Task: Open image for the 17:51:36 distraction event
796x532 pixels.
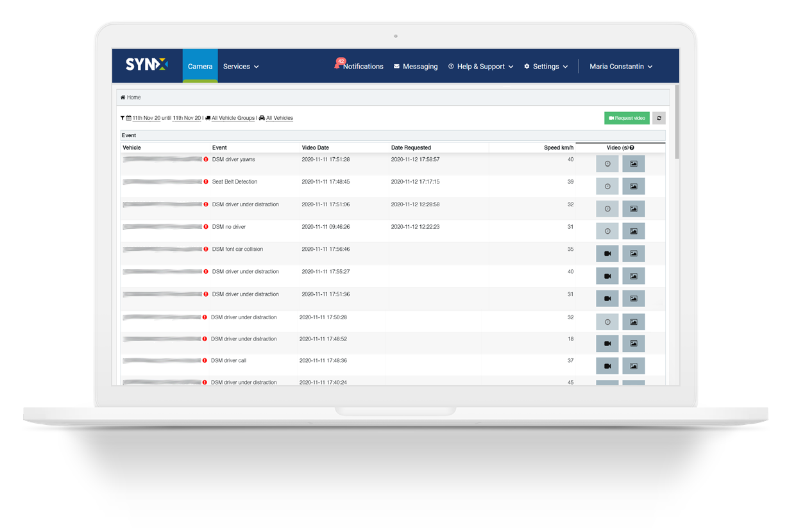Action: [634, 299]
